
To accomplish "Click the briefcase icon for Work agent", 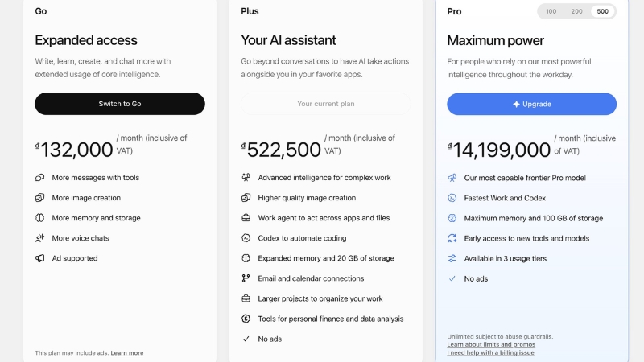I will 246,218.
